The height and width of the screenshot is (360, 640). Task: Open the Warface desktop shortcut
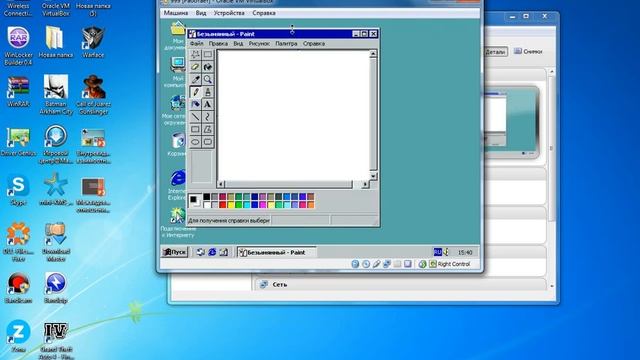93,42
